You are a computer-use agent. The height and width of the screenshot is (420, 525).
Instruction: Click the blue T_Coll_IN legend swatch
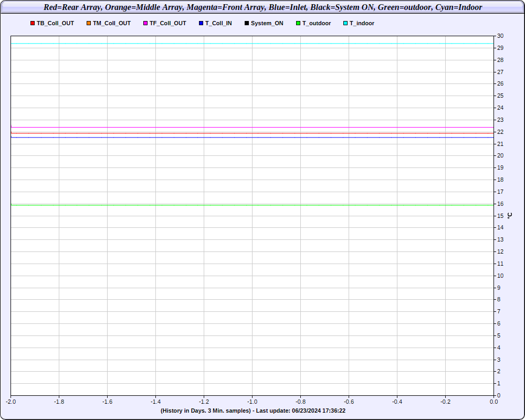(201, 24)
